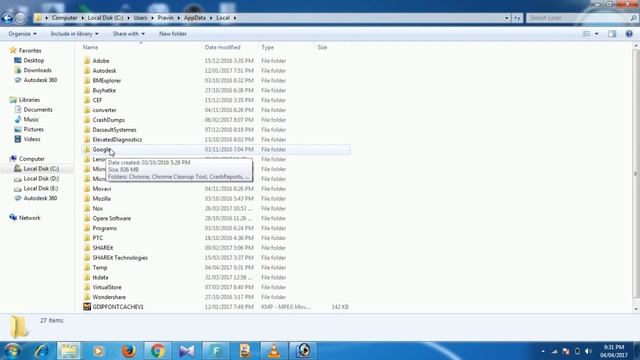Open the Organize menu
640x360 pixels.
pyautogui.click(x=22, y=34)
